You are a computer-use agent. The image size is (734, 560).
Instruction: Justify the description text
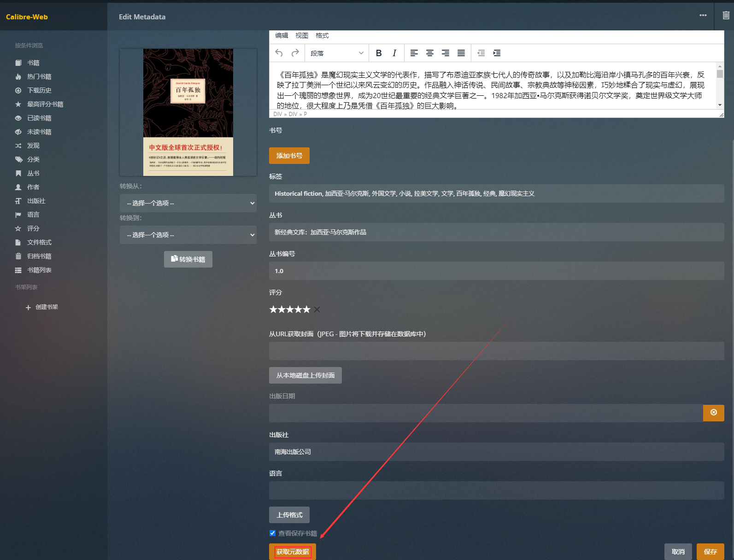(461, 53)
